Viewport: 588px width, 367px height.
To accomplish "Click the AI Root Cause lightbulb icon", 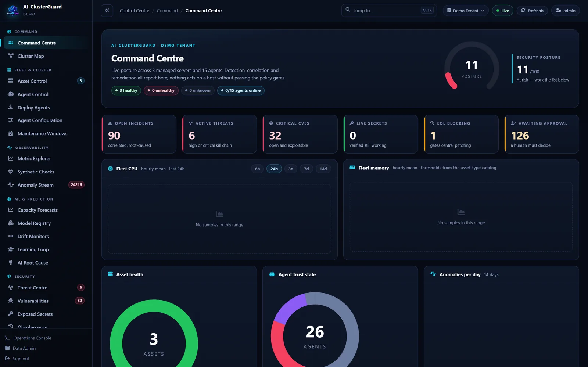I will coord(11,262).
